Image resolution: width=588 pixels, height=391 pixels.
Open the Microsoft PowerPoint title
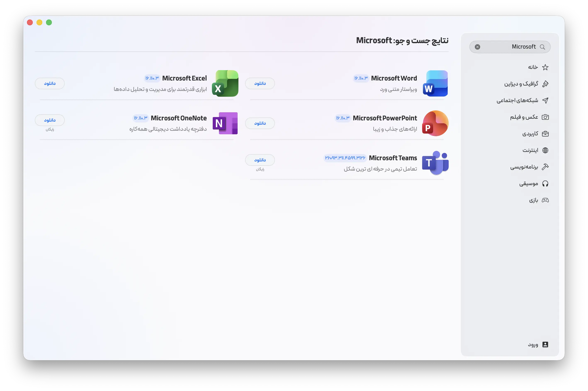[385, 118]
